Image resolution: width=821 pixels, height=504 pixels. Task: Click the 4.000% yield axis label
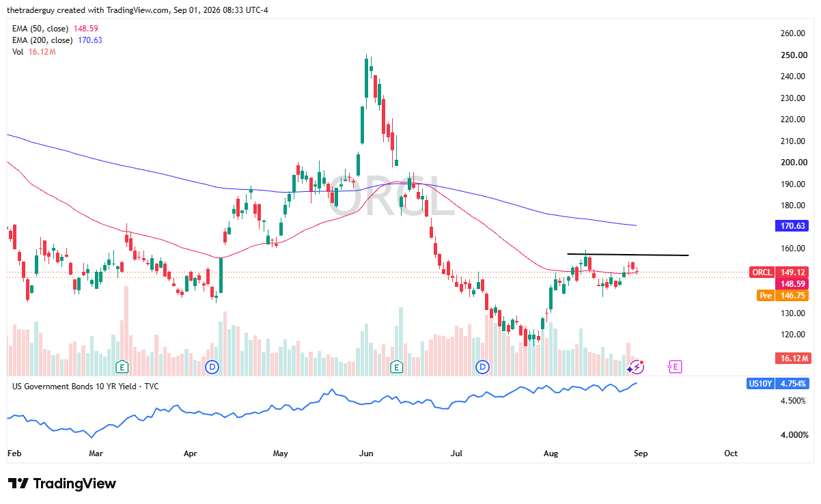tap(794, 435)
